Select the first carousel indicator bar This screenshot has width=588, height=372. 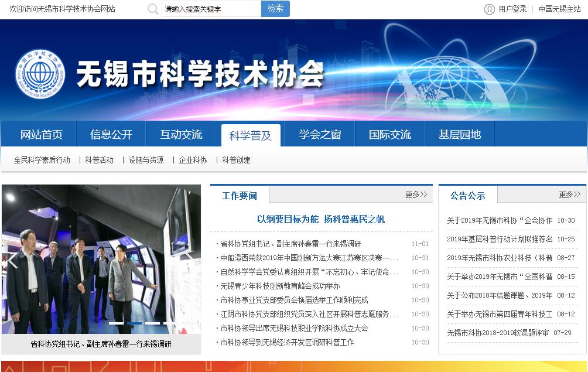(x=116, y=323)
